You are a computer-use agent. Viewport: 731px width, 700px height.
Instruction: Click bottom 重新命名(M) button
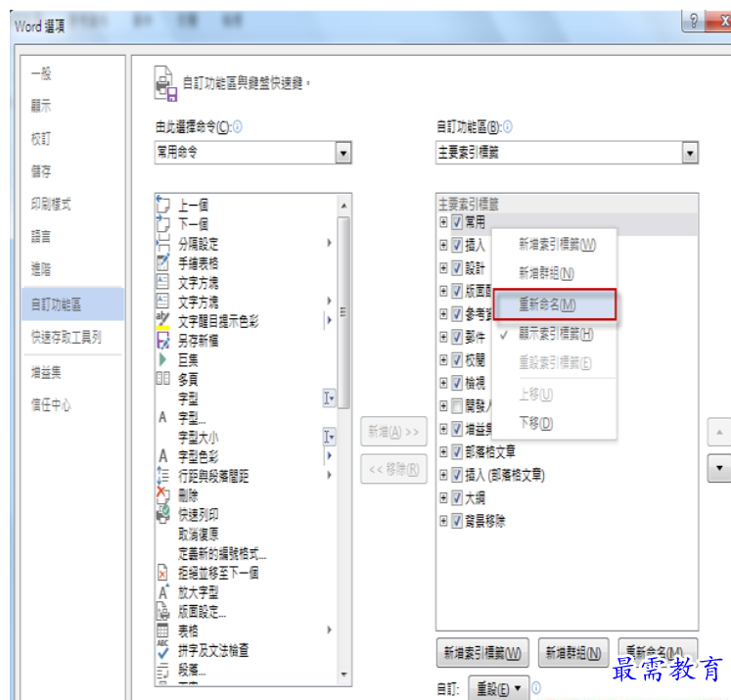658,651
